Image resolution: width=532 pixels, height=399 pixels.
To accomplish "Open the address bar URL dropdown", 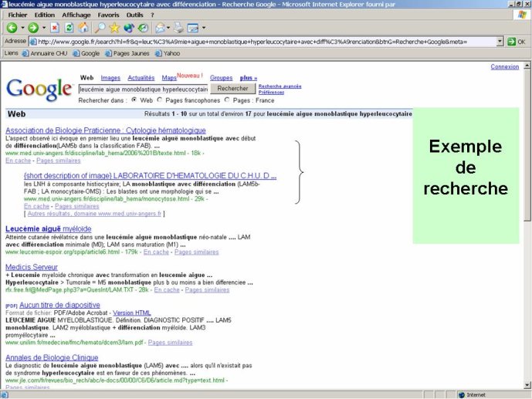I will [500, 42].
